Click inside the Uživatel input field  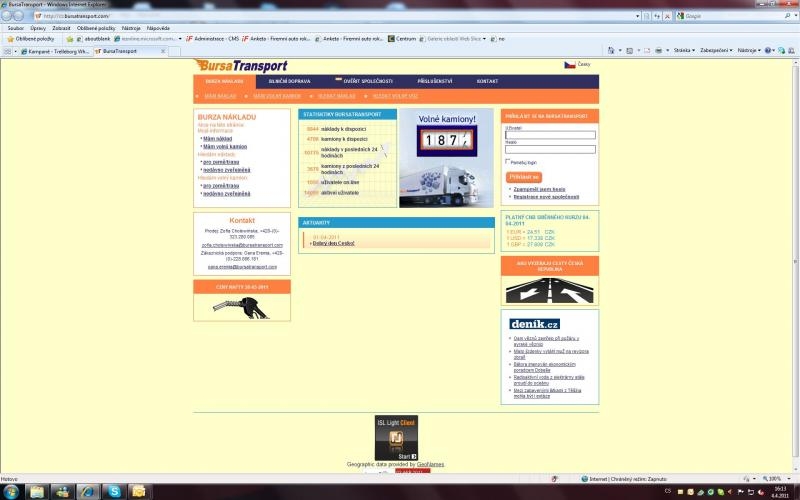(x=550, y=135)
